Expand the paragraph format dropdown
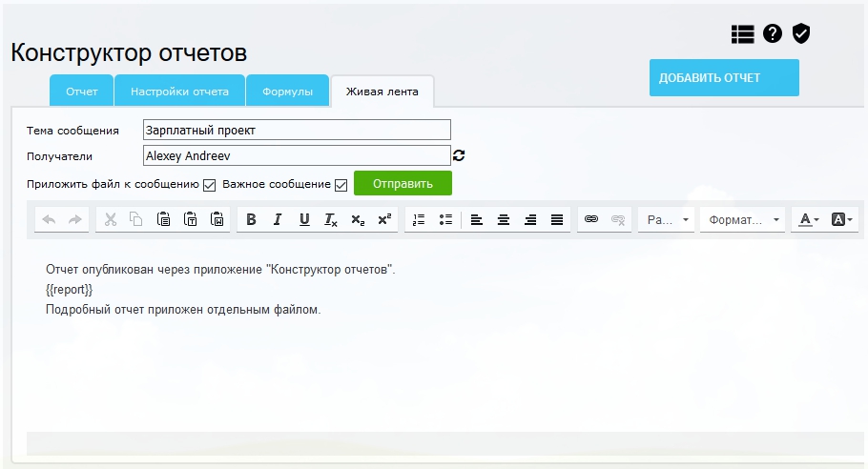This screenshot has height=469, width=868. coord(742,219)
